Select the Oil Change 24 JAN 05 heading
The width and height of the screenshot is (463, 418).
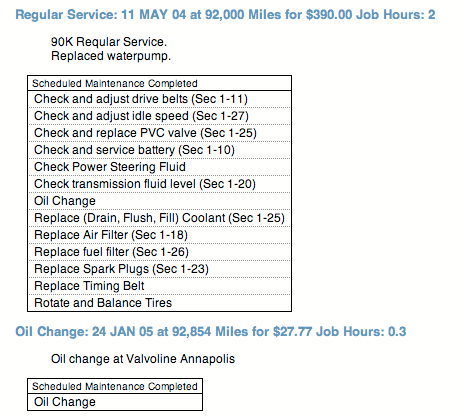click(x=211, y=332)
